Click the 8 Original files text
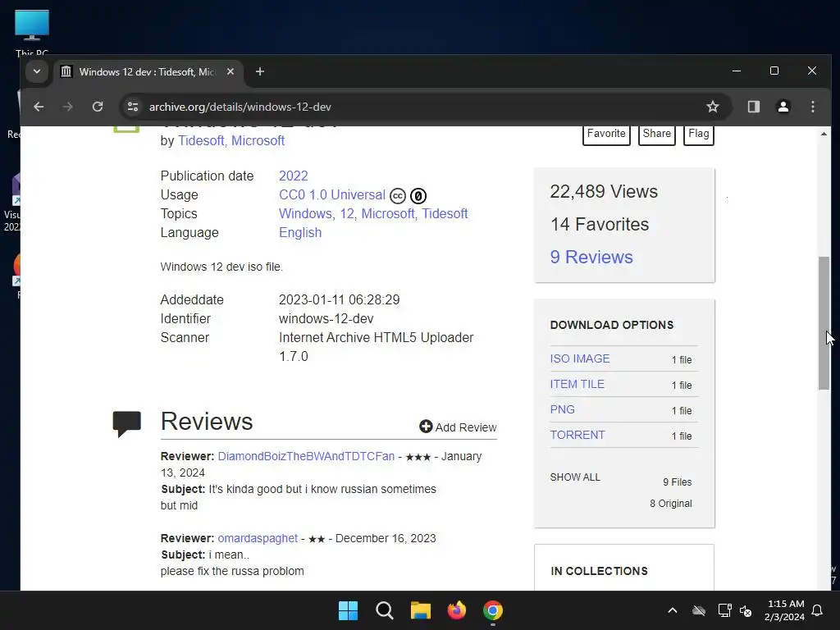Viewport: 840px width, 630px height. pos(671,504)
